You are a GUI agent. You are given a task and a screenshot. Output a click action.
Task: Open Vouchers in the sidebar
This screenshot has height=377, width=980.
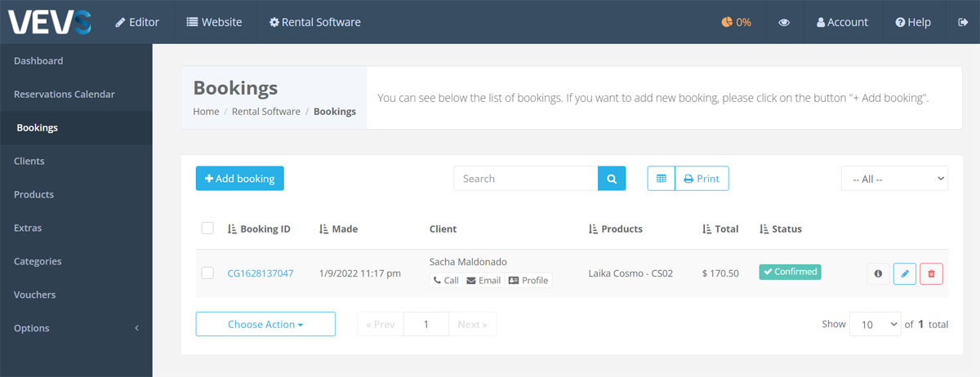[76, 295]
